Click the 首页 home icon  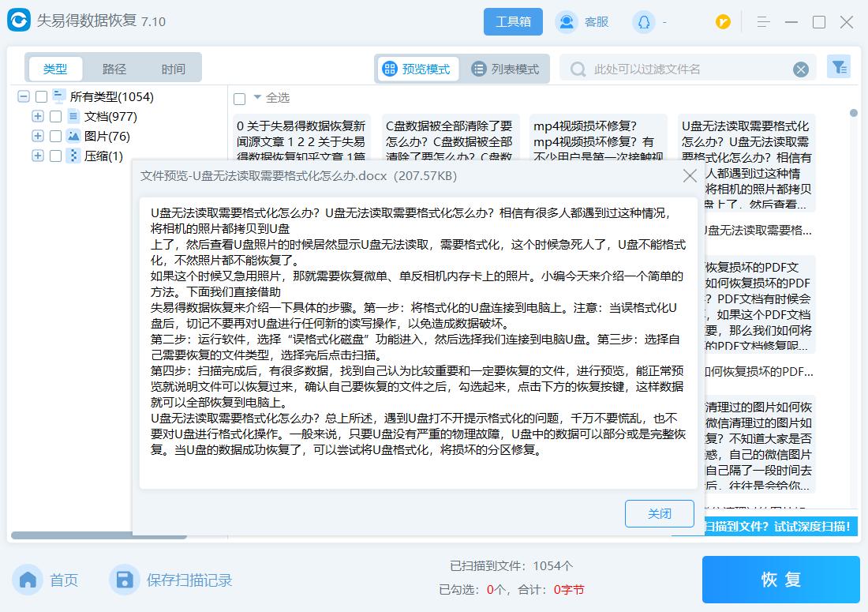(28, 579)
